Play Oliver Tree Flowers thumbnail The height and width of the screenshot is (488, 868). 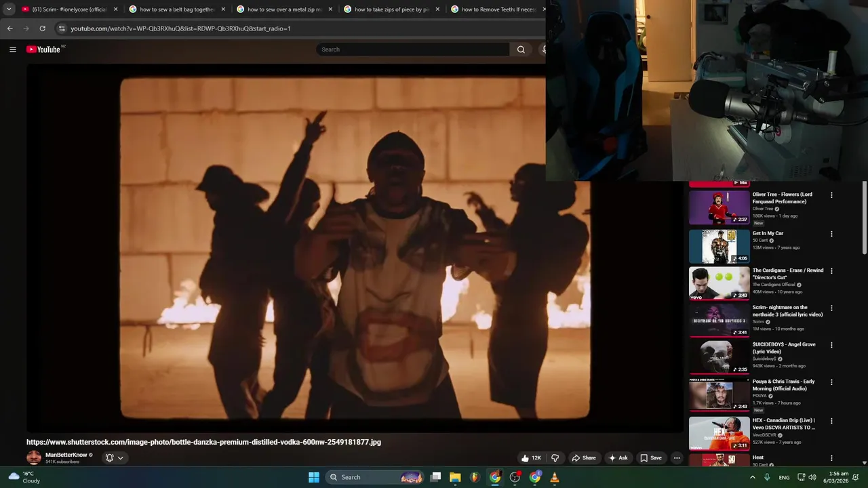[x=719, y=207]
